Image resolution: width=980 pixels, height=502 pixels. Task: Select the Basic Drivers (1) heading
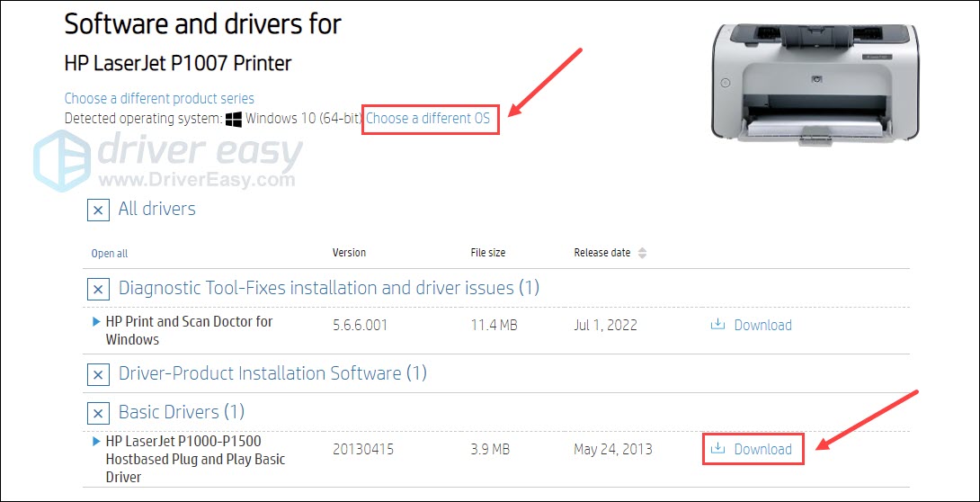click(x=182, y=412)
